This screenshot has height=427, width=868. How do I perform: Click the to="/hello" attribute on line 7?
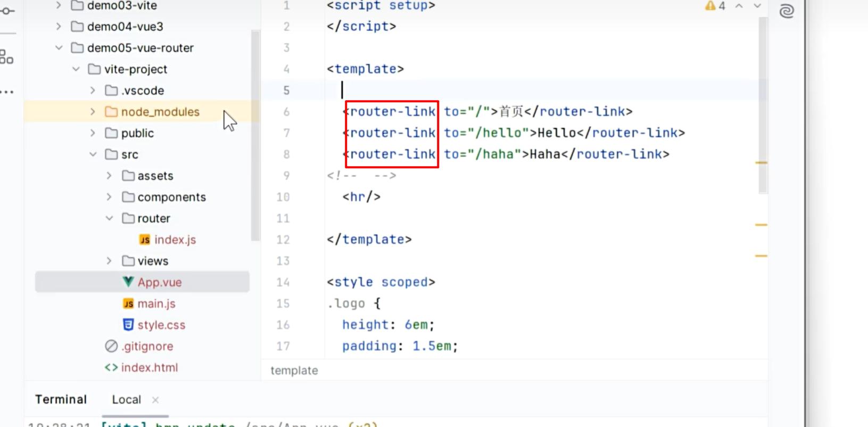click(x=486, y=133)
